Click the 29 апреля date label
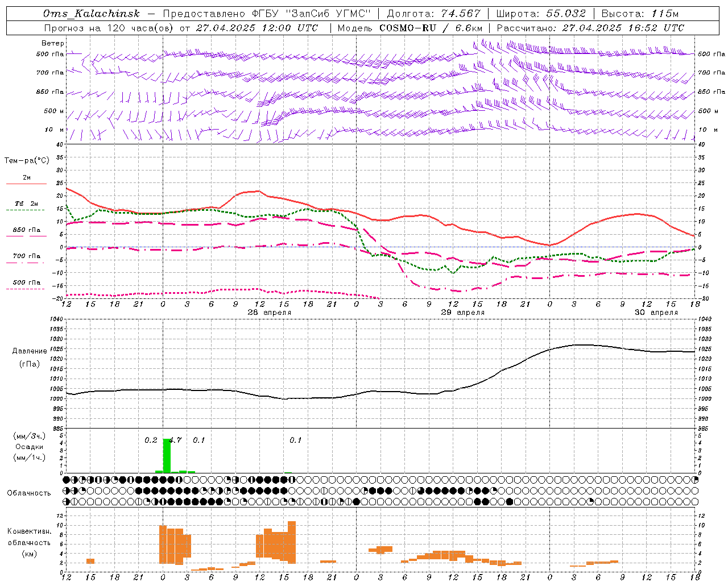The image size is (728, 582). [x=463, y=313]
